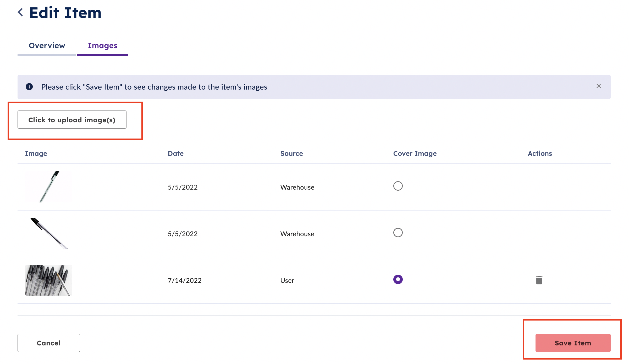Screen dimensions: 629x364
Task: Set first Warehouse image as cover
Action: pyautogui.click(x=398, y=186)
